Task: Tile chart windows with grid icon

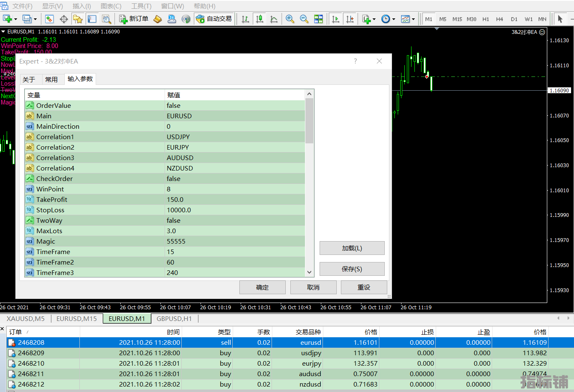Action: coord(318,19)
